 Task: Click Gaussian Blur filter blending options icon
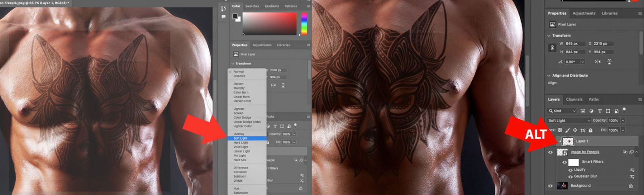tap(632, 176)
